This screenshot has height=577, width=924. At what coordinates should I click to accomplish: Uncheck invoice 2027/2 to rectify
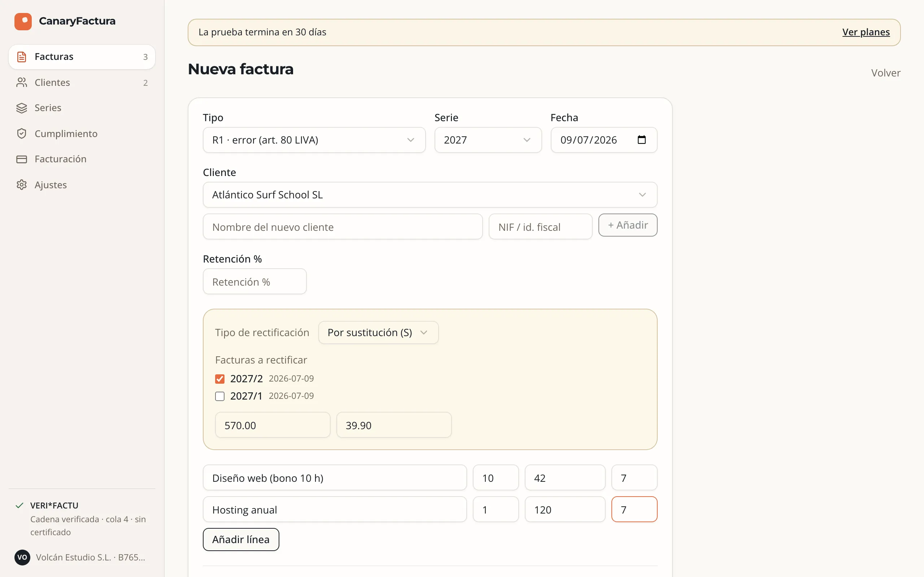click(219, 379)
